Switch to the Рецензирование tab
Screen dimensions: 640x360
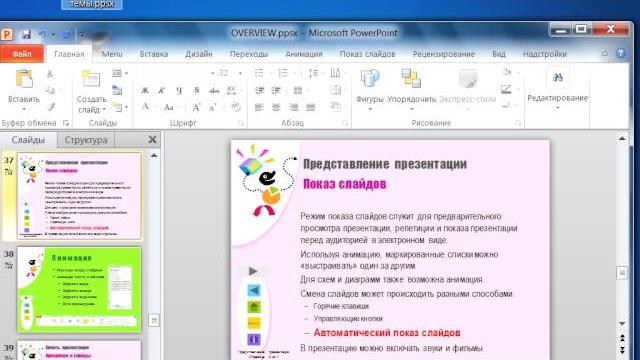tap(444, 54)
